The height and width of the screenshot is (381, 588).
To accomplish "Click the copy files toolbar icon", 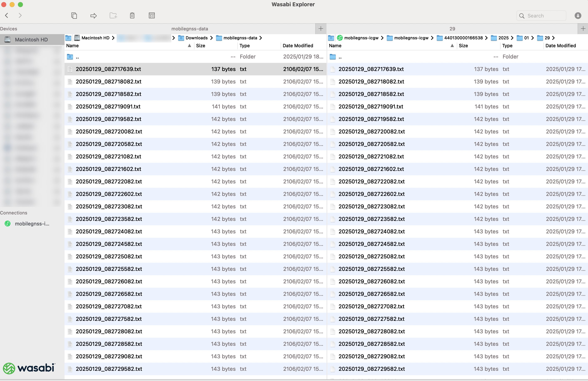I will 74,16.
